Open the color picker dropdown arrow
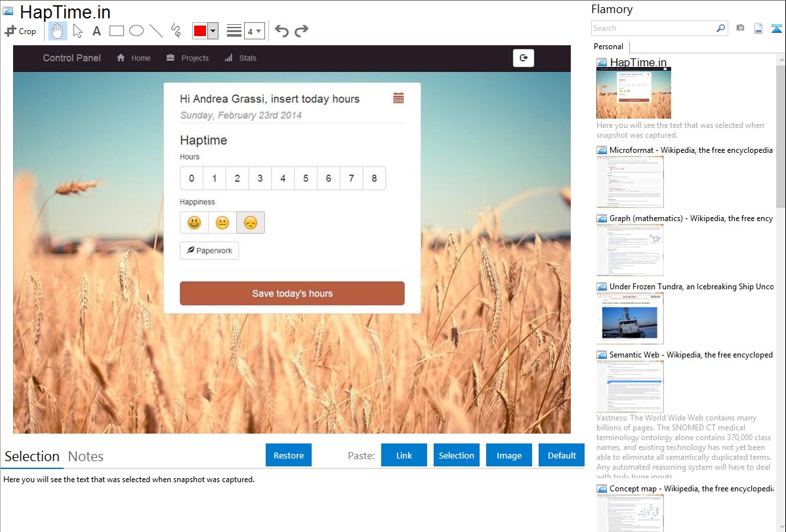 [x=213, y=31]
